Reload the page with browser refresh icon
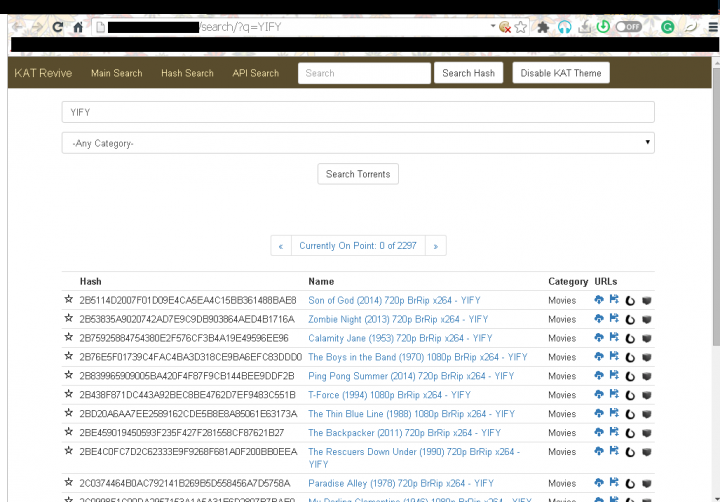This screenshot has width=720, height=502. pyautogui.click(x=57, y=27)
